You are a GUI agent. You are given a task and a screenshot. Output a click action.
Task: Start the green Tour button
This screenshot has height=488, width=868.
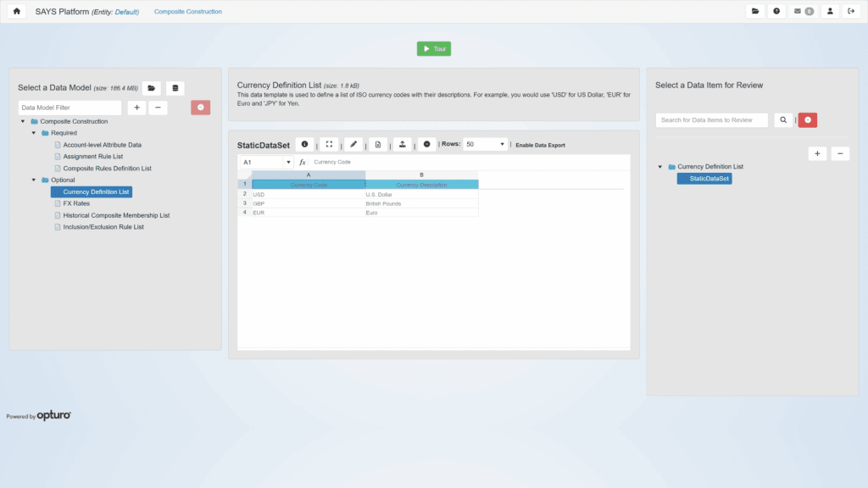pyautogui.click(x=434, y=49)
